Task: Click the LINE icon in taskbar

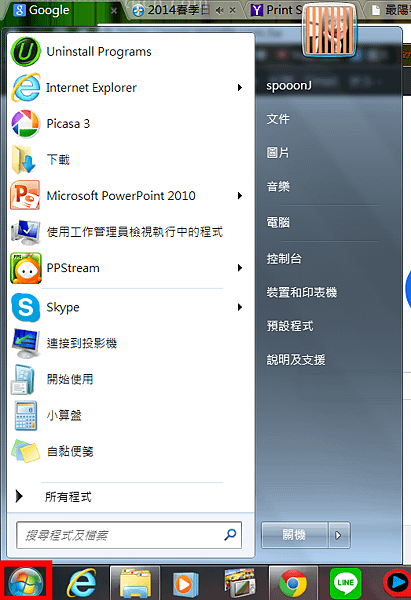Action: (346, 583)
